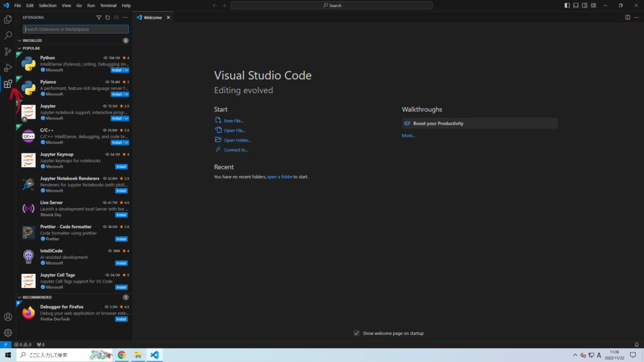Viewport: 644px width, 362px height.
Task: Close the Welcome tab
Action: 169,18
